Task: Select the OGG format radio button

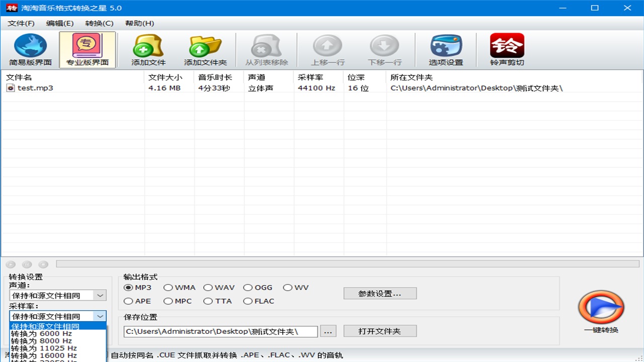Action: click(x=248, y=288)
